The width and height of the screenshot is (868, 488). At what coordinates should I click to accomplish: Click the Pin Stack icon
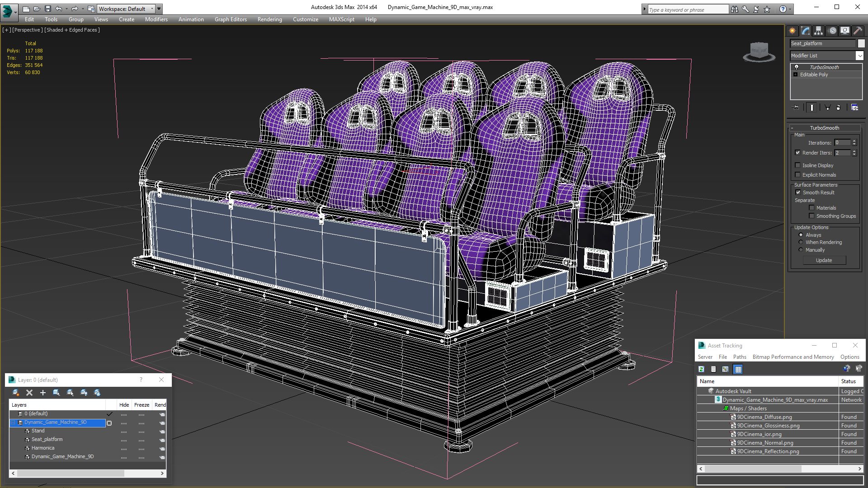point(796,108)
